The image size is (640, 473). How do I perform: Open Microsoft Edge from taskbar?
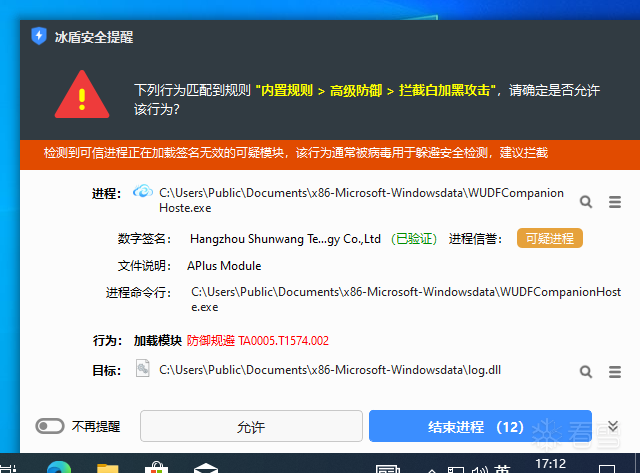point(59,467)
